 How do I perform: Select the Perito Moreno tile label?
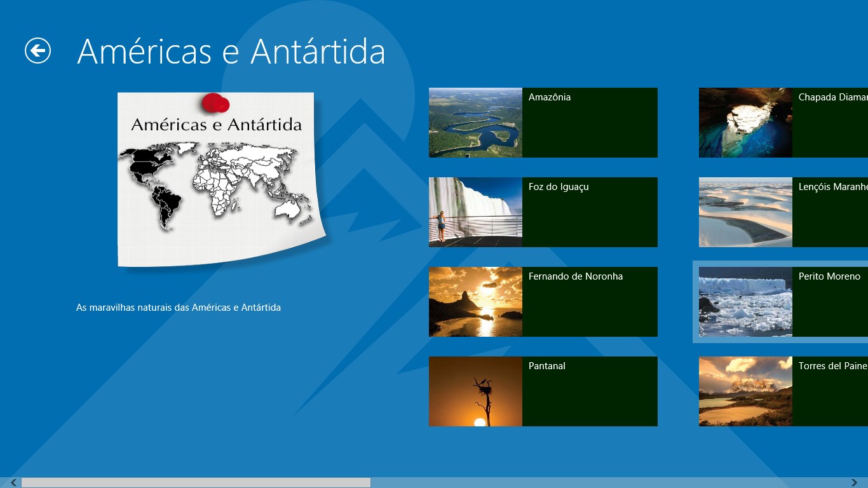click(x=829, y=276)
